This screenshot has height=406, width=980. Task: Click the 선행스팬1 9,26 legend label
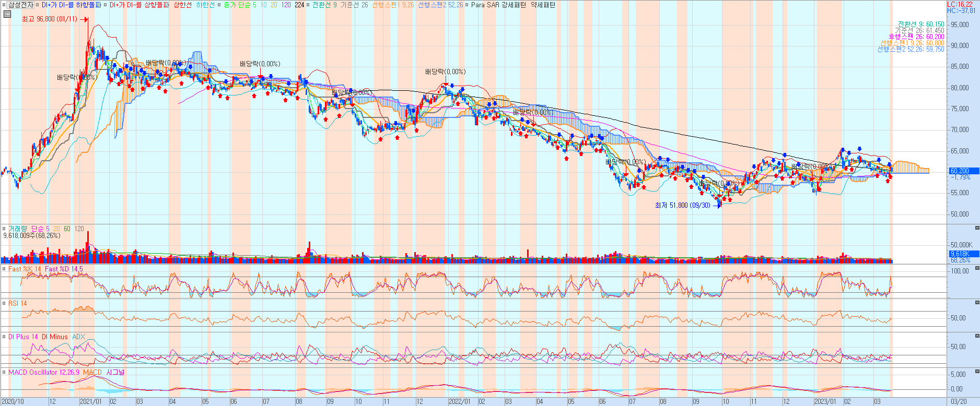coord(393,5)
